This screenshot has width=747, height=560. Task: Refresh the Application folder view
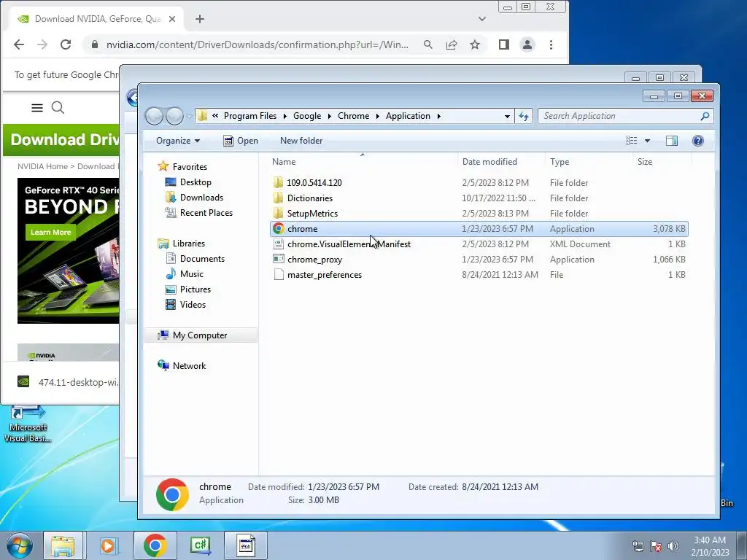524,116
